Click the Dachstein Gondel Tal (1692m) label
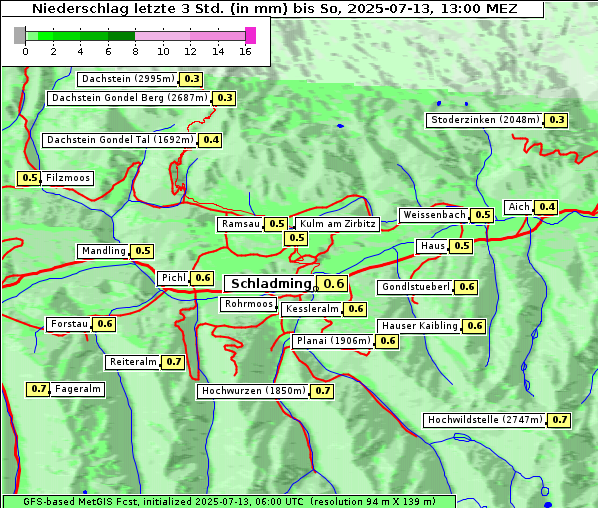 coord(120,140)
